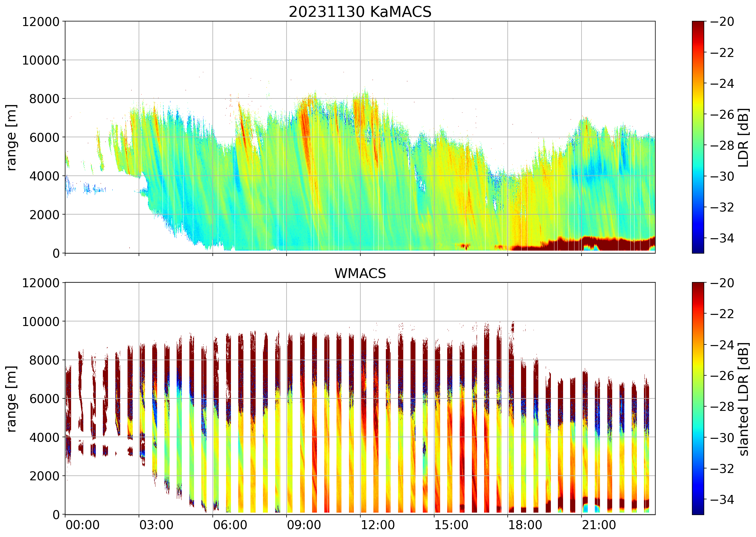
Task: Click the -32 tick label on the bottom colorbar
Action: pyautogui.click(x=722, y=469)
